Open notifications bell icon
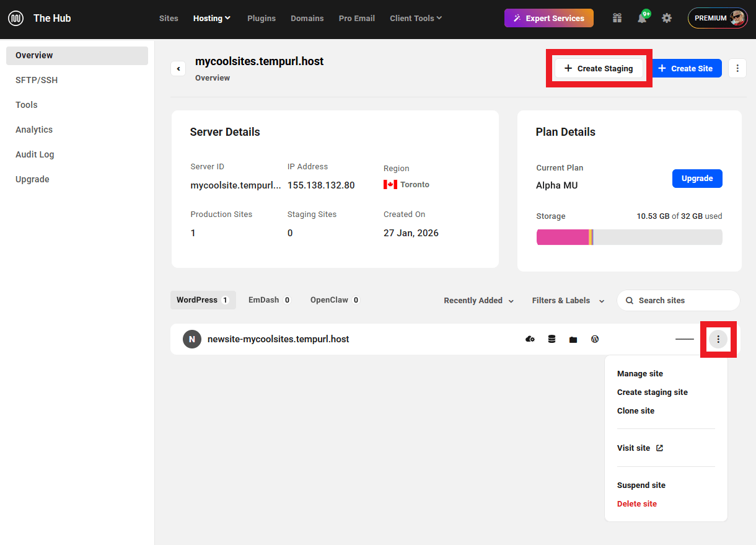Image resolution: width=756 pixels, height=545 pixels. pyautogui.click(x=642, y=18)
